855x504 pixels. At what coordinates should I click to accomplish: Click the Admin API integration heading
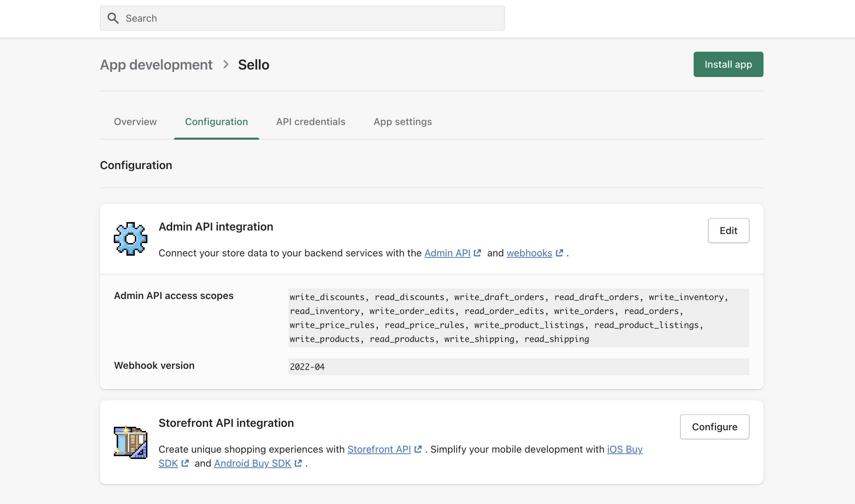coord(216,227)
